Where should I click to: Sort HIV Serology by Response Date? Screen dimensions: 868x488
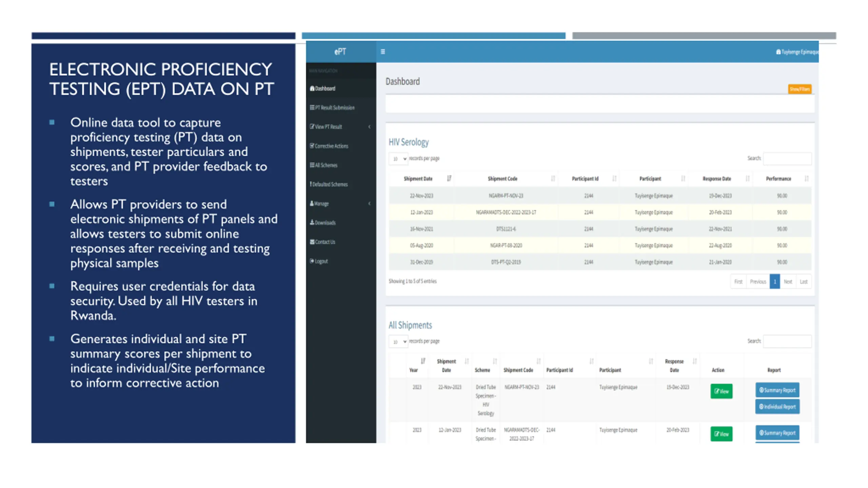[720, 179]
